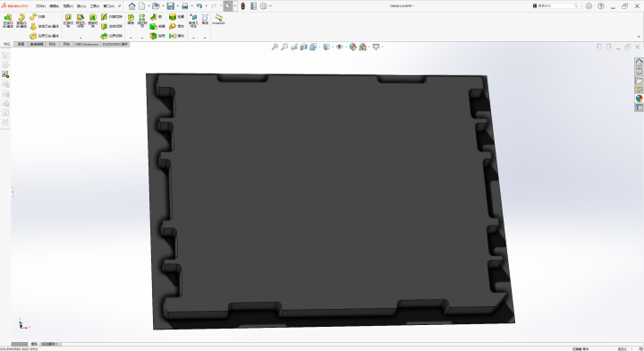Screen dimensions: 644x351
Task: Toggle Hide/Show Items eye icon
Action: pyautogui.click(x=339, y=47)
